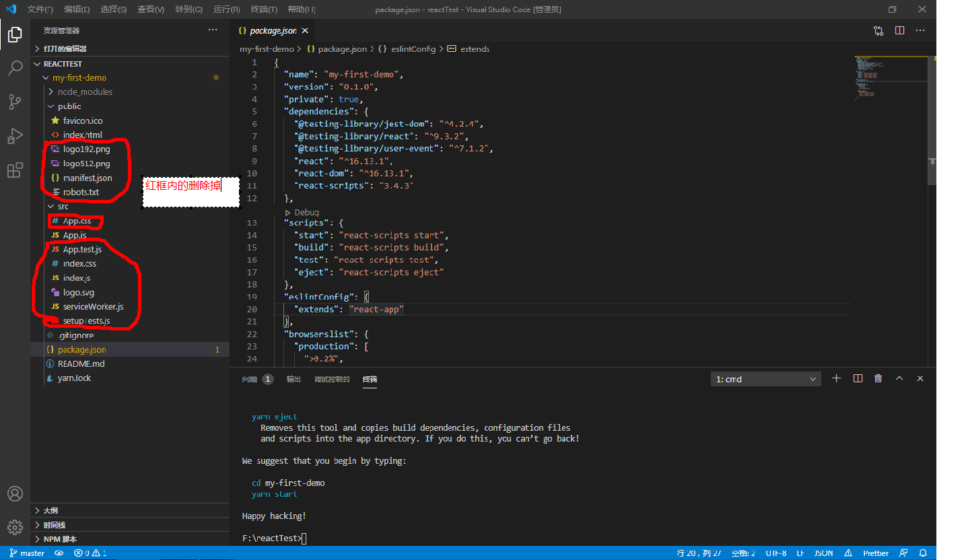Switch to the Problems panel tab
Viewport: 964px width, 560px height.
[x=257, y=379]
